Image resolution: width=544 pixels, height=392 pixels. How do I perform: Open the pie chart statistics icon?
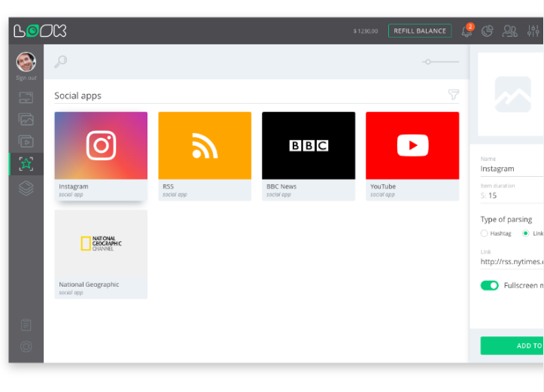coord(488,31)
